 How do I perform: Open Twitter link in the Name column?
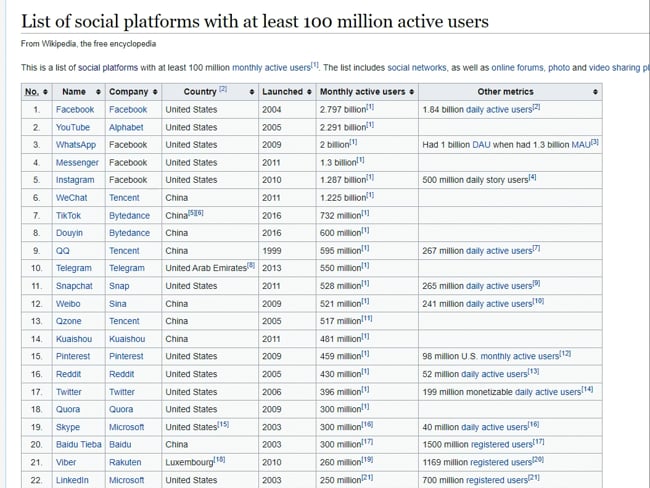pyautogui.click(x=69, y=392)
